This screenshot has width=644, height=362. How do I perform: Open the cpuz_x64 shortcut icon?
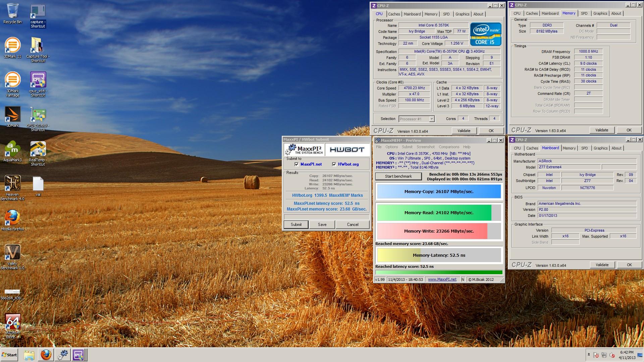pos(38,84)
